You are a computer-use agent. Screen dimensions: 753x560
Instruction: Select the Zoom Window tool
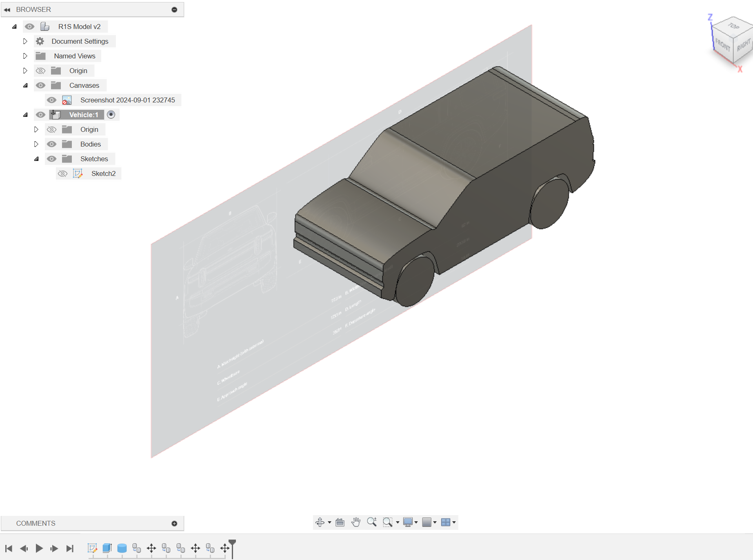point(388,522)
